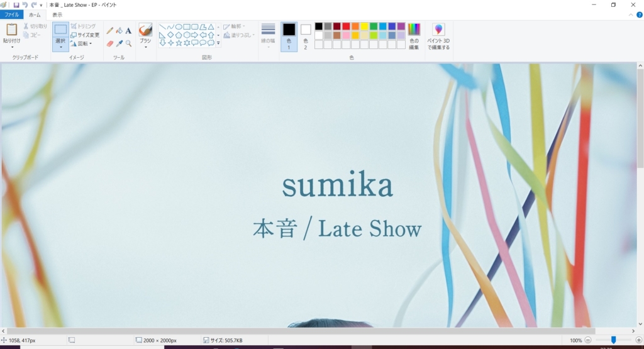
Task: Switch to the ホーム tab
Action: point(35,15)
